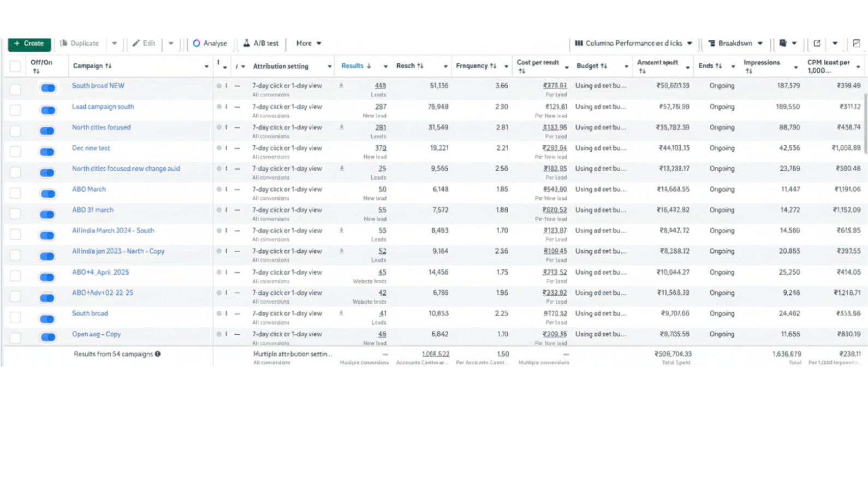This screenshot has height=484, width=868.
Task: Open the All india jan 2023 - North - Copy link
Action: pyautogui.click(x=118, y=251)
